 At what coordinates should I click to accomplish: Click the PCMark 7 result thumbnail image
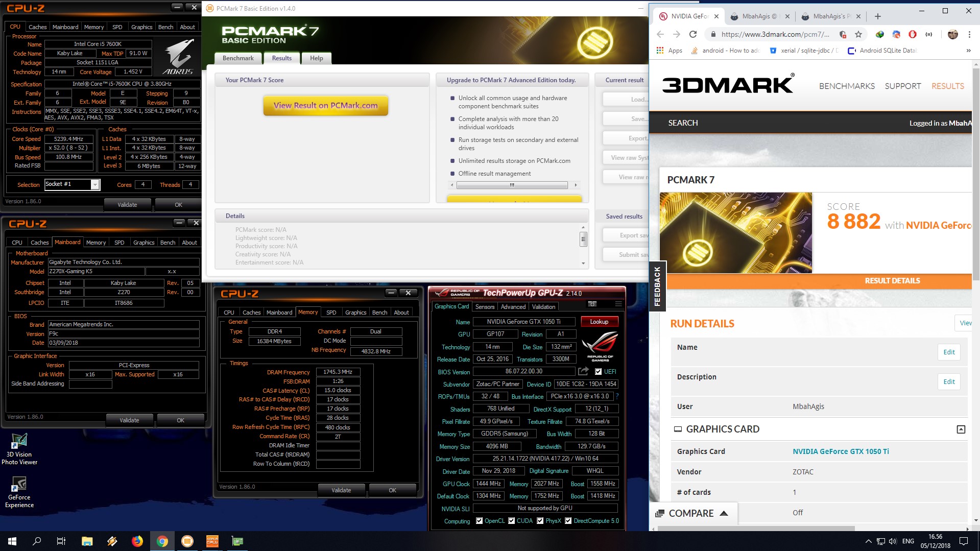pyautogui.click(x=736, y=233)
